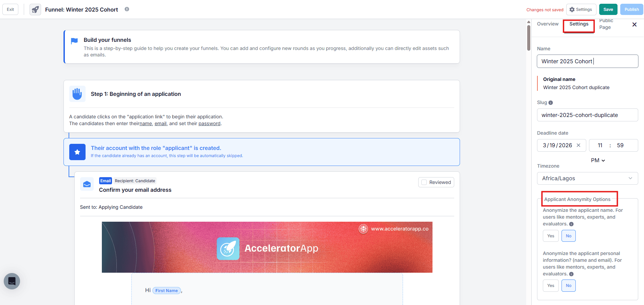This screenshot has width=644, height=305.
Task: Change the PM time period dropdown
Action: point(597,160)
